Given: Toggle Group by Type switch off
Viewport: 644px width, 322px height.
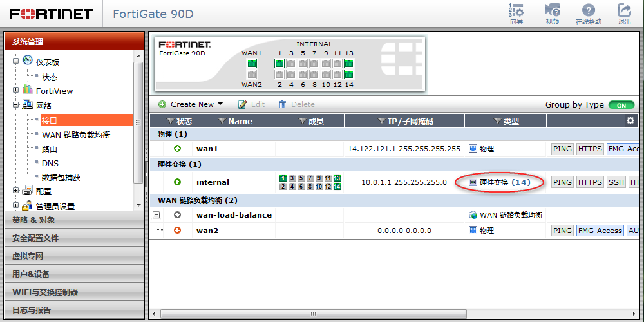Looking at the screenshot, I should click(621, 105).
